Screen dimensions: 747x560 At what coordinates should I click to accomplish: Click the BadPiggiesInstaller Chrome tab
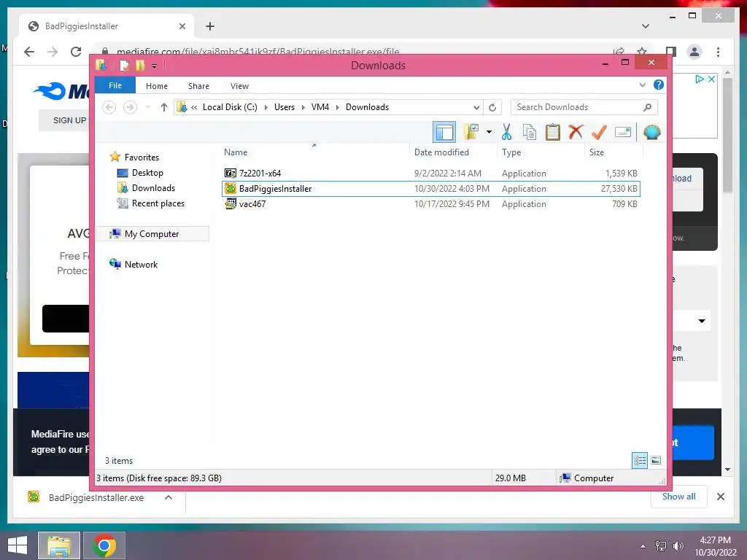tap(107, 26)
